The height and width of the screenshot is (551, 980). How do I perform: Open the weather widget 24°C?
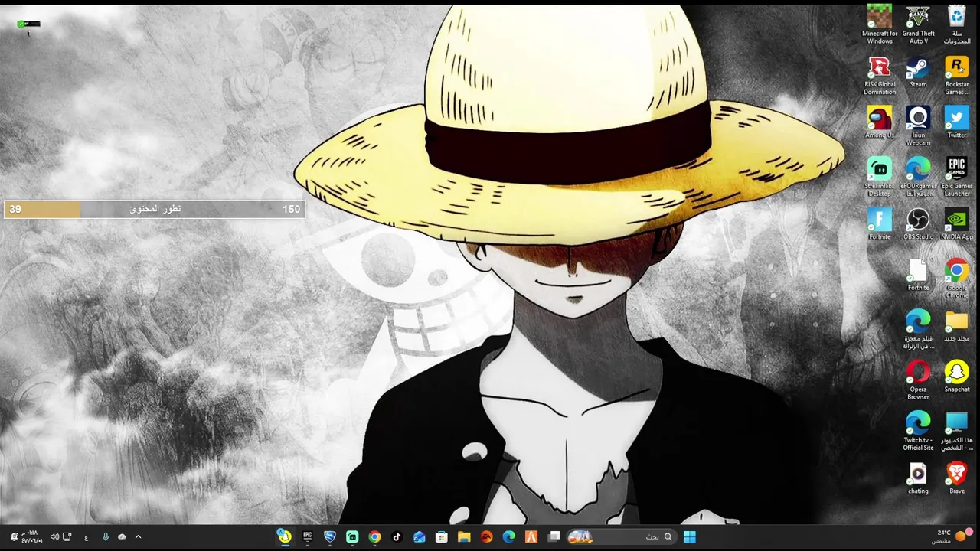(x=950, y=536)
